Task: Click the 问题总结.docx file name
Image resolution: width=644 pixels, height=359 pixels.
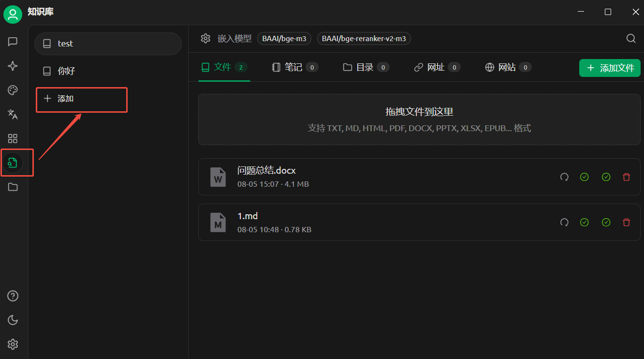Action: [x=266, y=170]
